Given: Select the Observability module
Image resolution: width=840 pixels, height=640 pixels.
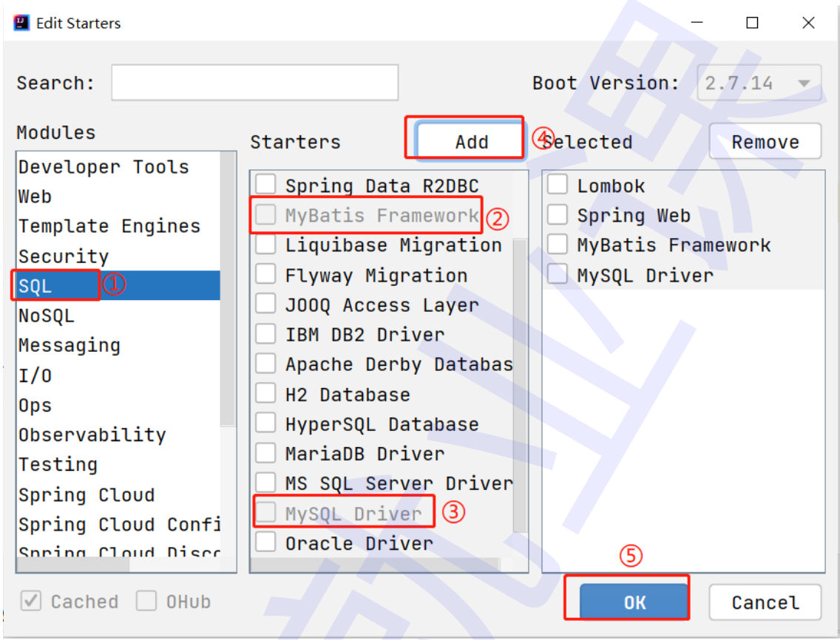Looking at the screenshot, I should (118, 435).
